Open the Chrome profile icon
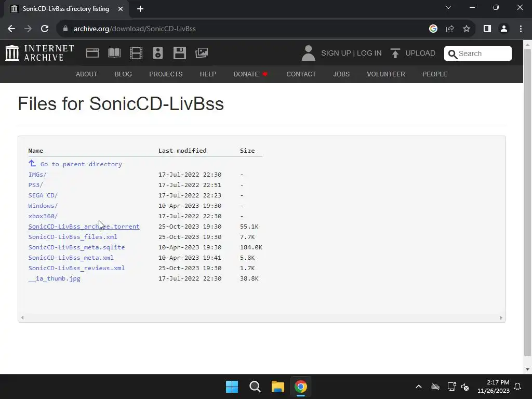This screenshot has width=532, height=399. [504, 29]
